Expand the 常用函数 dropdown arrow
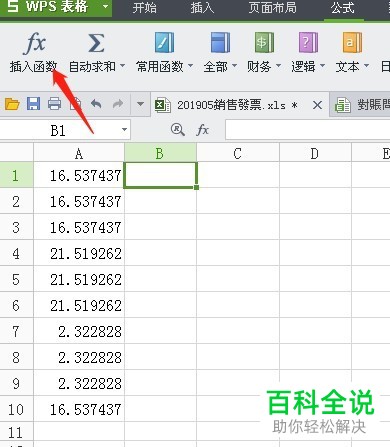The width and height of the screenshot is (390, 447). coord(190,66)
